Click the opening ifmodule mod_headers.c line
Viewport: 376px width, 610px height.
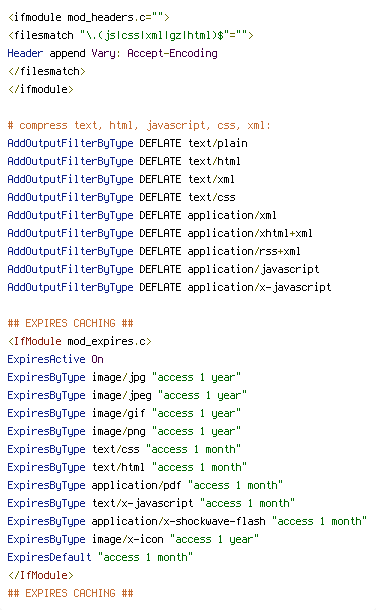[89, 18]
